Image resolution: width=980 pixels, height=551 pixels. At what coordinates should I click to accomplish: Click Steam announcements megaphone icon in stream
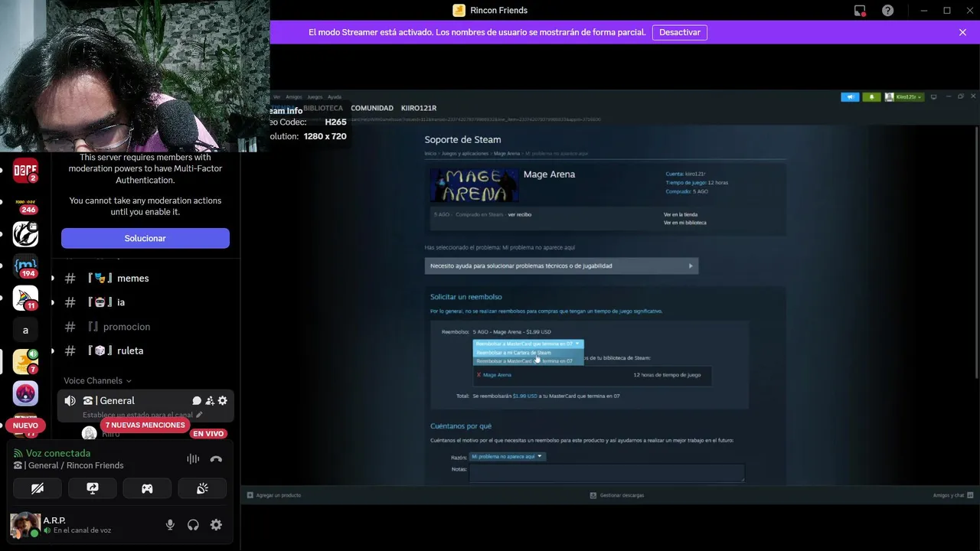pos(850,97)
